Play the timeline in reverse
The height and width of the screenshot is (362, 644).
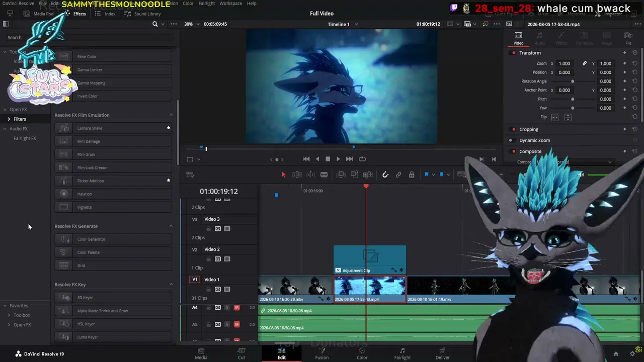click(317, 159)
